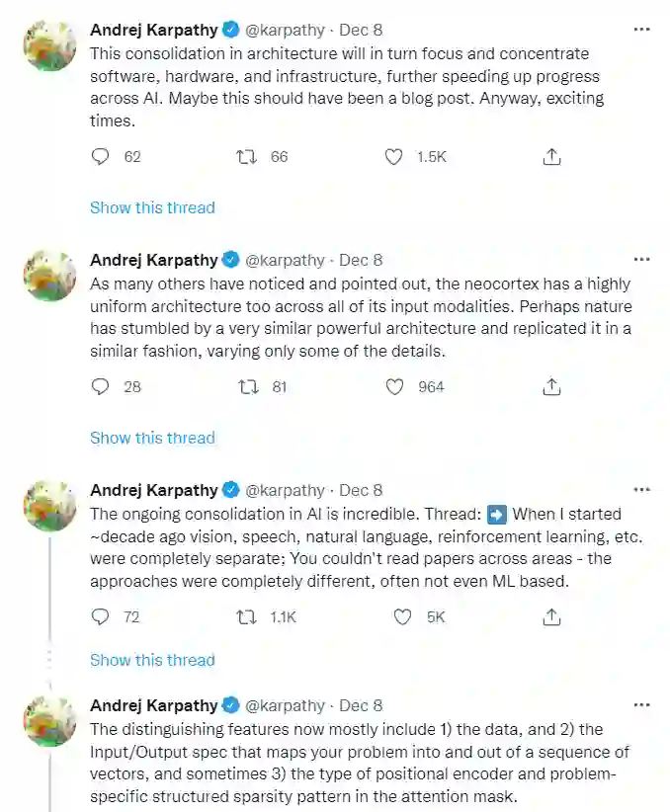Click 'Show this thread' under the first tweet

[x=152, y=207]
